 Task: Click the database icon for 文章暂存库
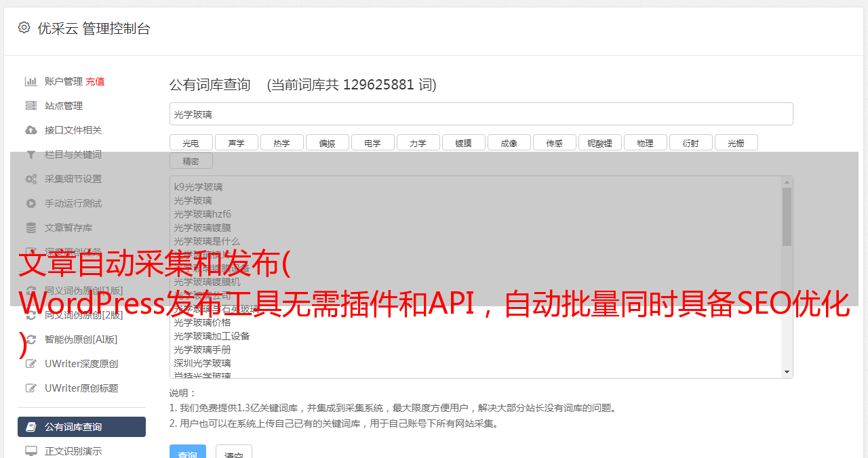tap(31, 228)
